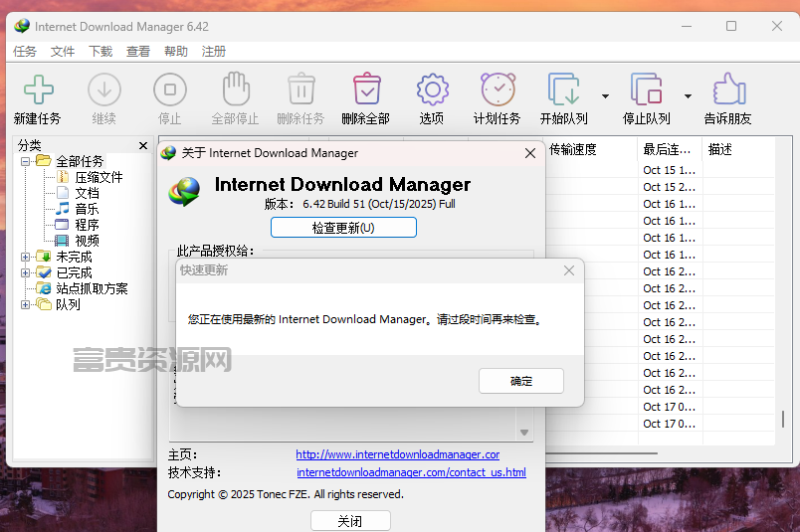Select the 程序 program window icon

tap(62, 225)
